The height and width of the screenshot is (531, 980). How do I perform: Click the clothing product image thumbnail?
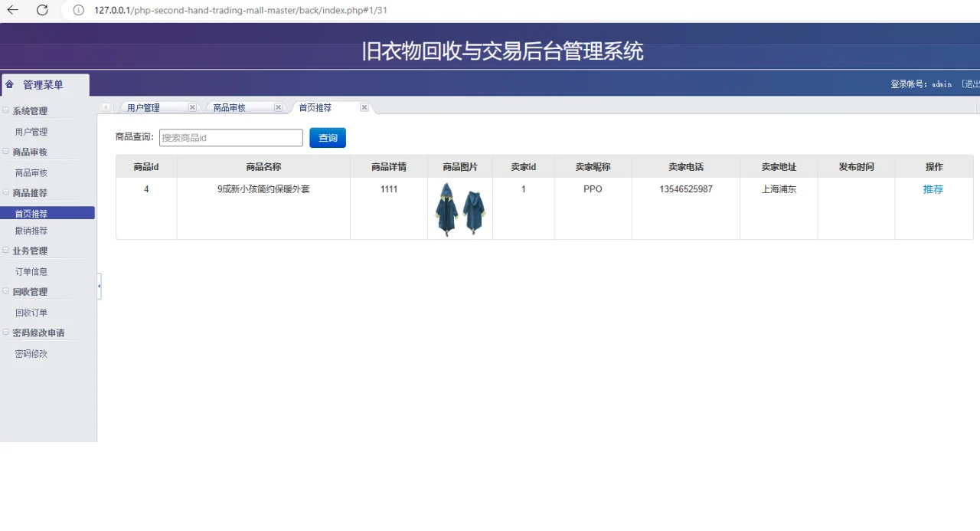click(x=459, y=208)
